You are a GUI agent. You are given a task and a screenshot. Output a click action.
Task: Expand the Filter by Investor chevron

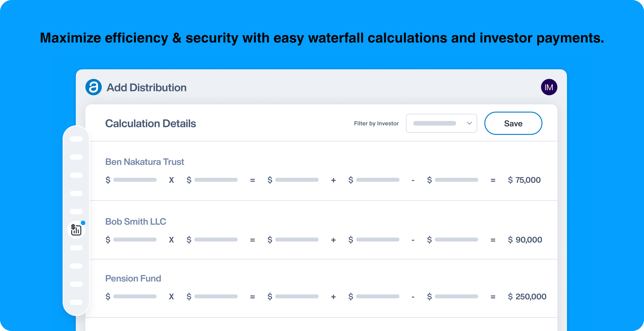coord(469,123)
